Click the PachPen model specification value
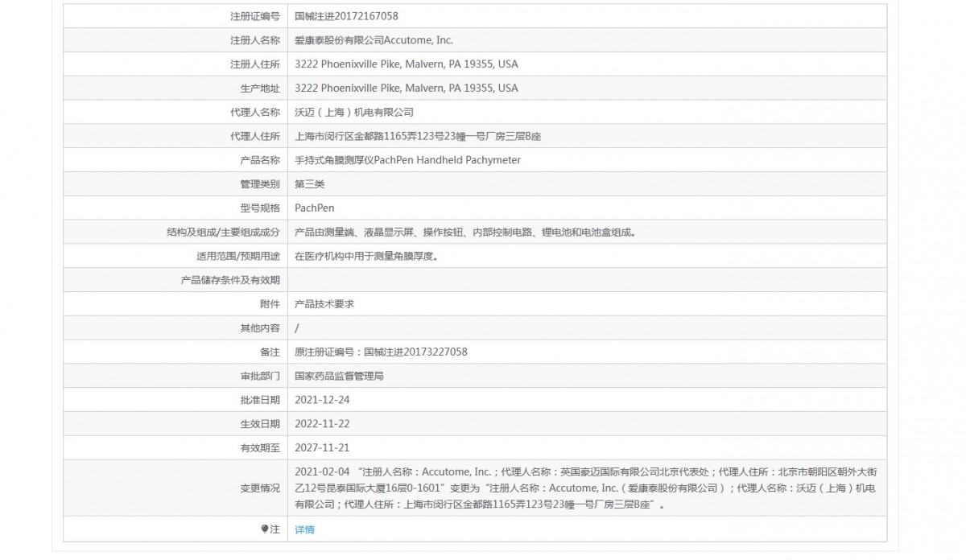Viewport: 966px width, 560px height. click(x=314, y=208)
